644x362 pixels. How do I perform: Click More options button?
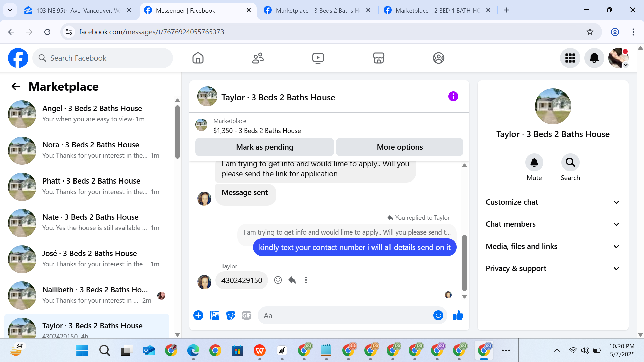point(399,147)
